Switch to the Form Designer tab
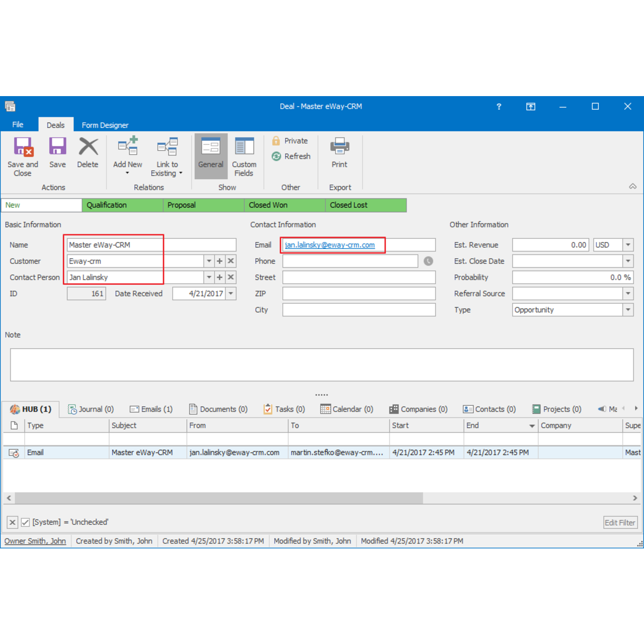Viewport: 644px width, 644px height. (105, 125)
